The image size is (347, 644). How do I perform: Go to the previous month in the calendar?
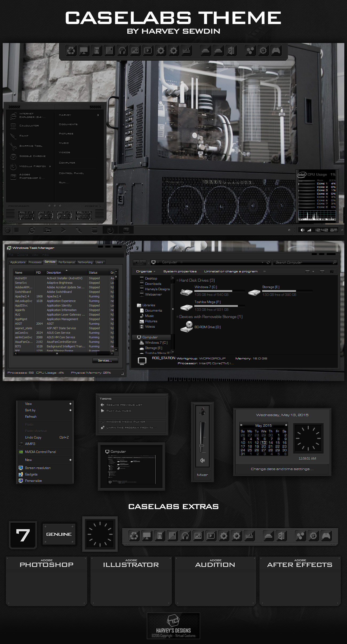pos(241,425)
